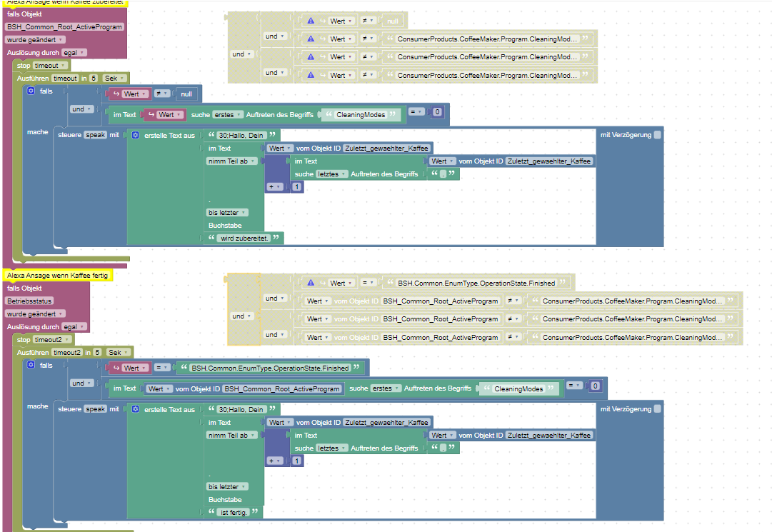This screenshot has width=772, height=532.
Task: Edit number 5 in 'Ausführen timeout2' block
Action: (x=97, y=352)
